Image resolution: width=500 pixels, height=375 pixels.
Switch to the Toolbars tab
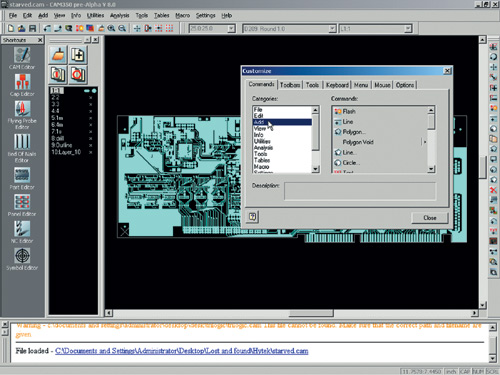290,85
